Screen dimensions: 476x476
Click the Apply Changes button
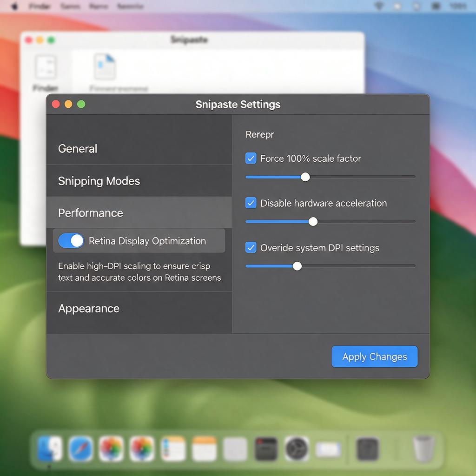click(374, 357)
